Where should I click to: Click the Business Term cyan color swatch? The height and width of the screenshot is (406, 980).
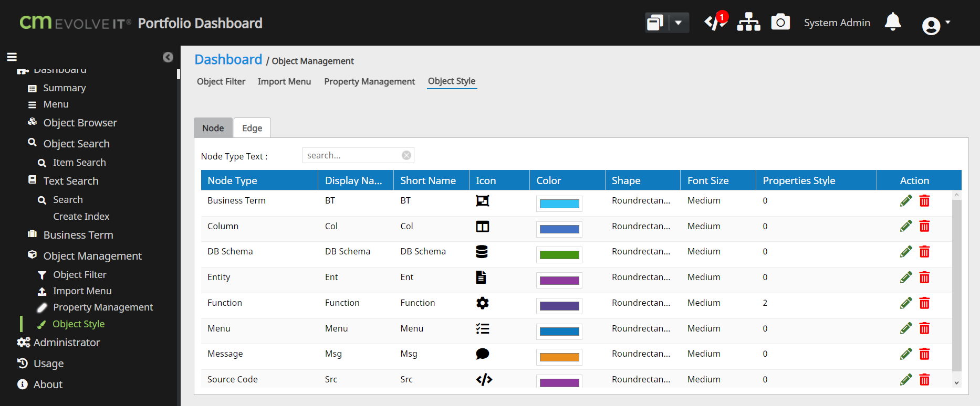tap(559, 204)
